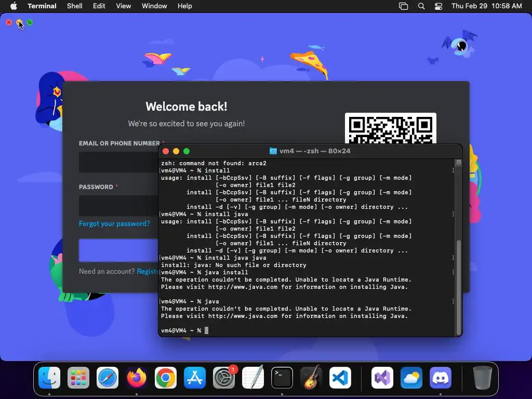Open the Apple menu
The width and height of the screenshot is (532, 399).
(x=14, y=6)
